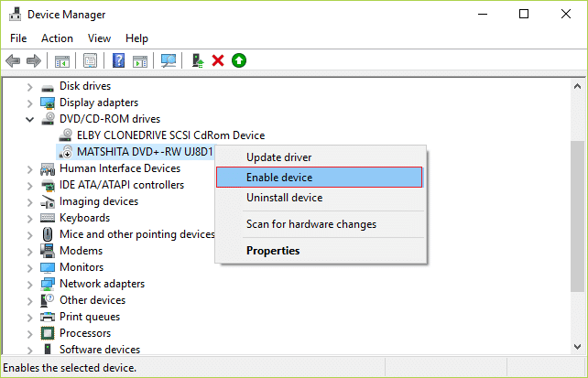The image size is (588, 378).
Task: Click the Show/Hide Console Tree icon
Action: [62, 60]
